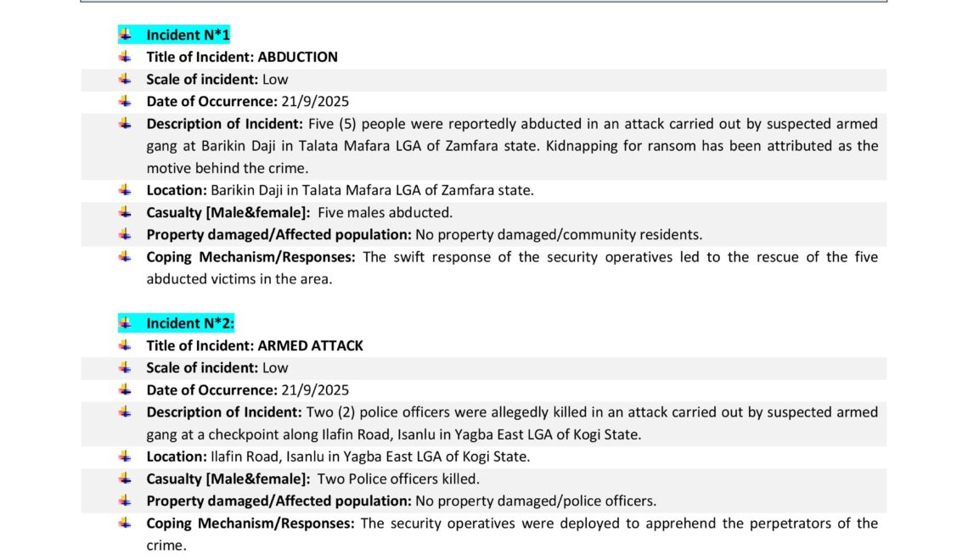Click bullet icon beside "Location: Ilafin Road" line
The height and width of the screenshot is (560, 968).
point(125,456)
